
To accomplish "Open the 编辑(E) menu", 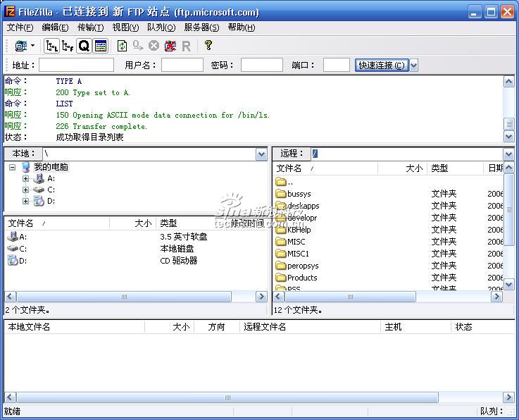I will coord(55,27).
